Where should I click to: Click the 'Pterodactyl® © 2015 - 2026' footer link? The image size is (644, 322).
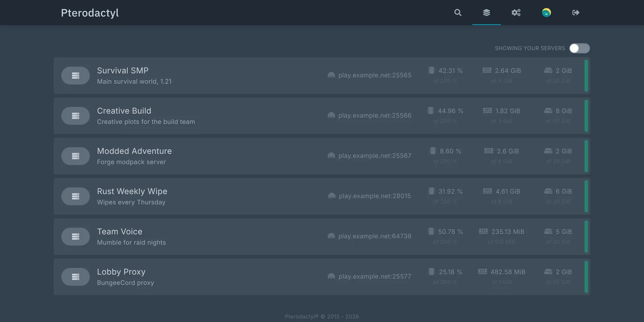(322, 316)
